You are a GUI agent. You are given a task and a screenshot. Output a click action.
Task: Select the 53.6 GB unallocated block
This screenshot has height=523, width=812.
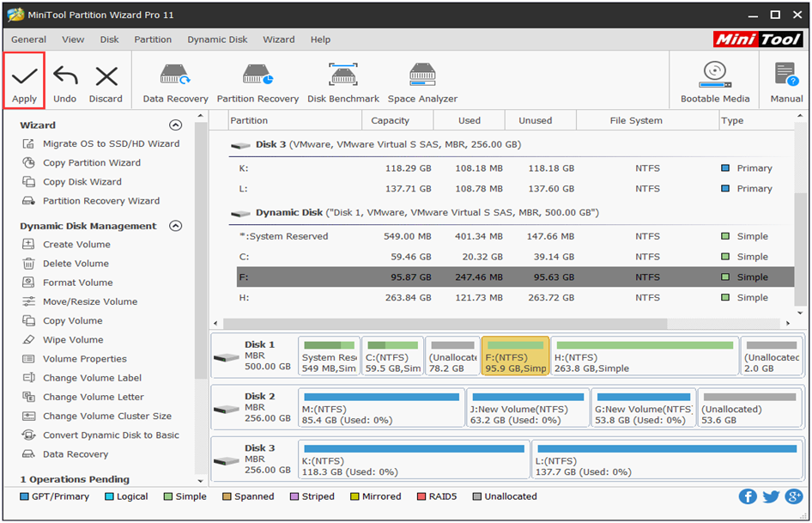click(x=750, y=407)
